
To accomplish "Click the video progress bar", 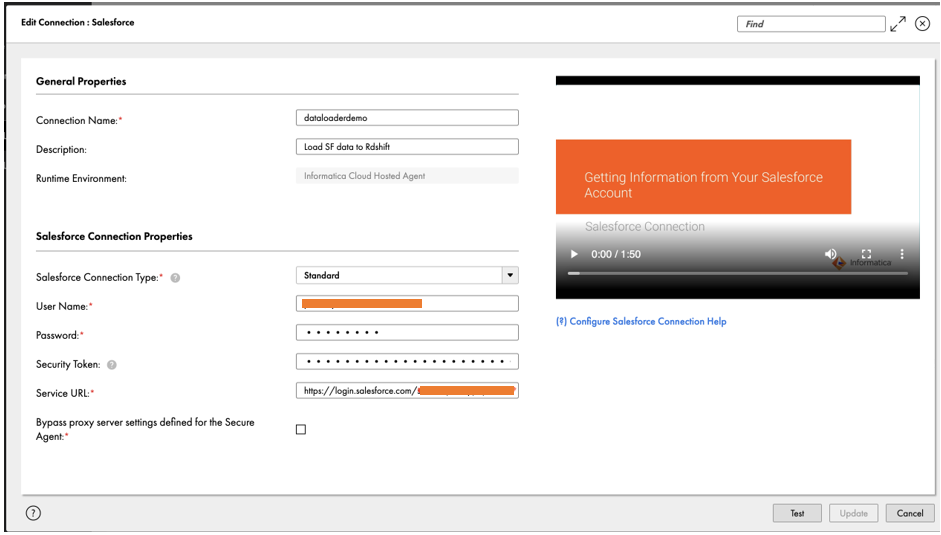I will pyautogui.click(x=738, y=273).
